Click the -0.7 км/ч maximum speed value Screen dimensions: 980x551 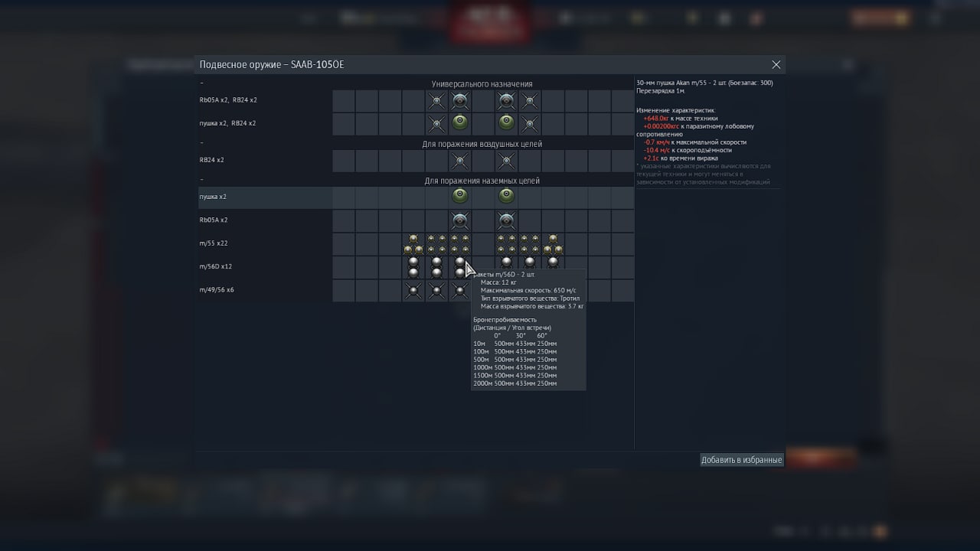tap(656, 142)
